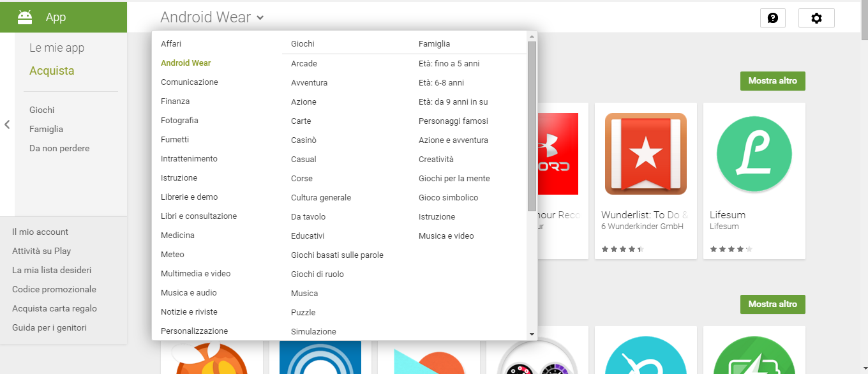Choose Avventura games category
This screenshot has width=868, height=374.
tap(309, 83)
